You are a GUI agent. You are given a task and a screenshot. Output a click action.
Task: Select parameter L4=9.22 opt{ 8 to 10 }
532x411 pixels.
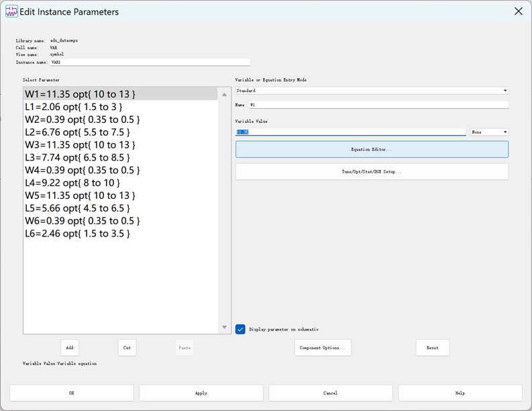click(x=121, y=183)
